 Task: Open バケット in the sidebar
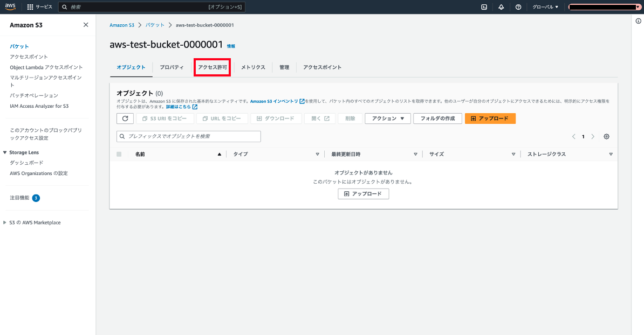point(19,46)
